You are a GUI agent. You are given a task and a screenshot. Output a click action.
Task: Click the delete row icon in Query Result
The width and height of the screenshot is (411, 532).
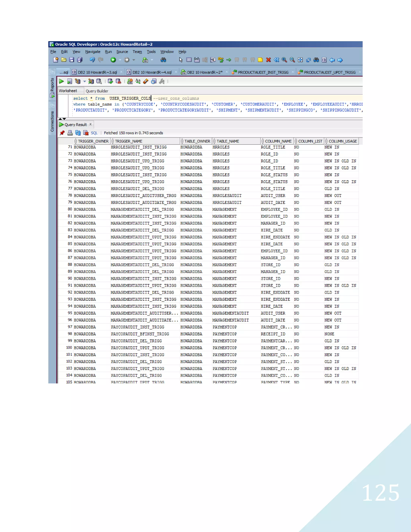(86, 133)
